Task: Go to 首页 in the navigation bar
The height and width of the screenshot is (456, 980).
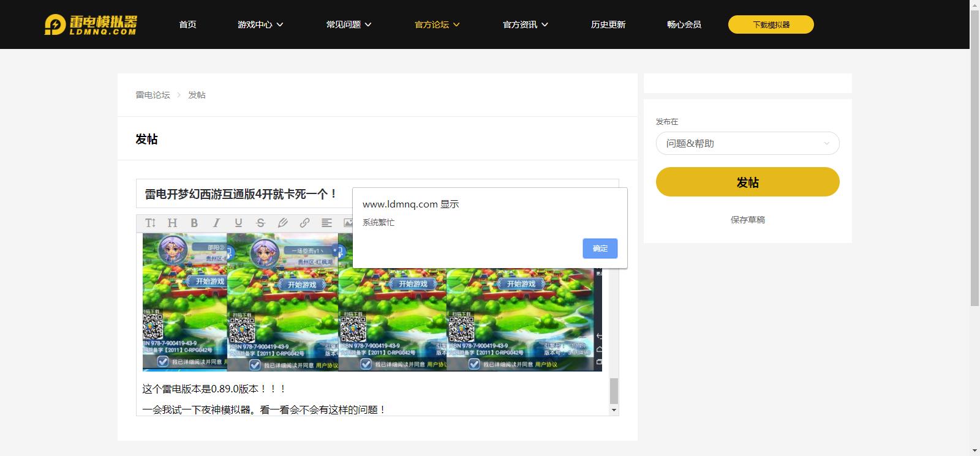Action: click(x=187, y=24)
